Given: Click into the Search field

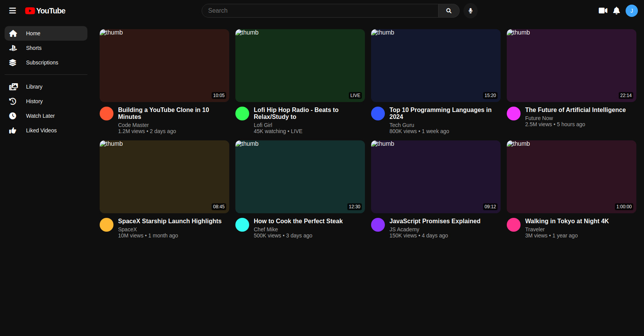Looking at the screenshot, I should click(x=320, y=11).
